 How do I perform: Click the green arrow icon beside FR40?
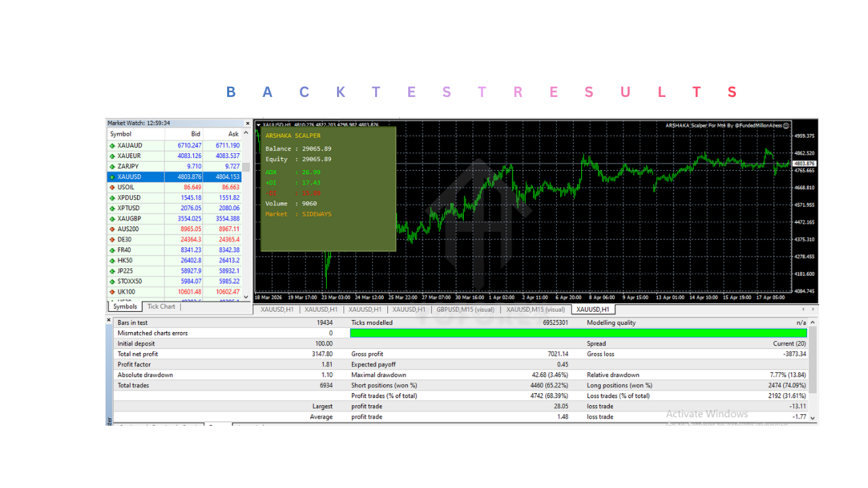point(113,249)
